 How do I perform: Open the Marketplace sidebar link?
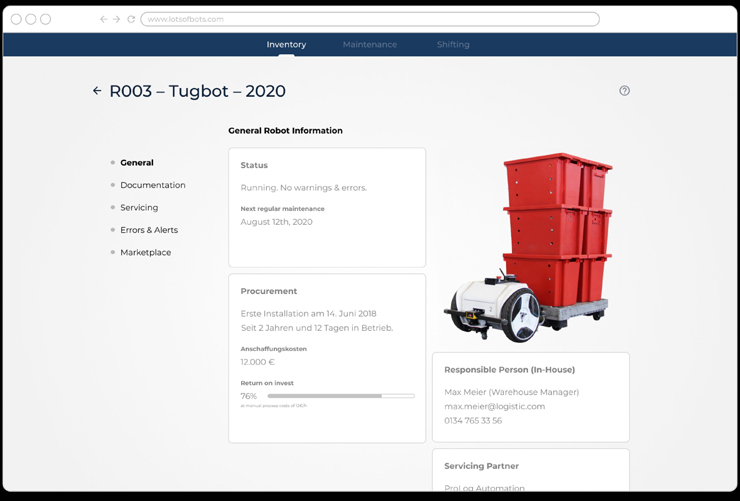point(145,253)
